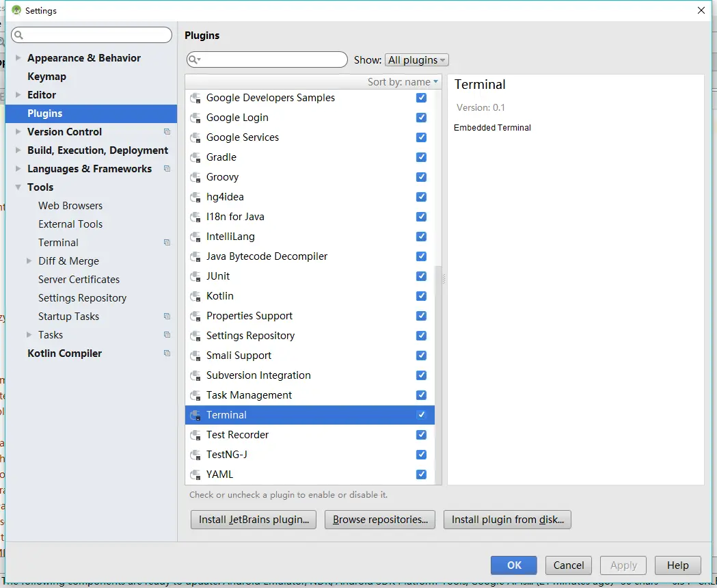Click the Smali Support plugin icon
Screen dimensions: 717x588
tap(195, 356)
